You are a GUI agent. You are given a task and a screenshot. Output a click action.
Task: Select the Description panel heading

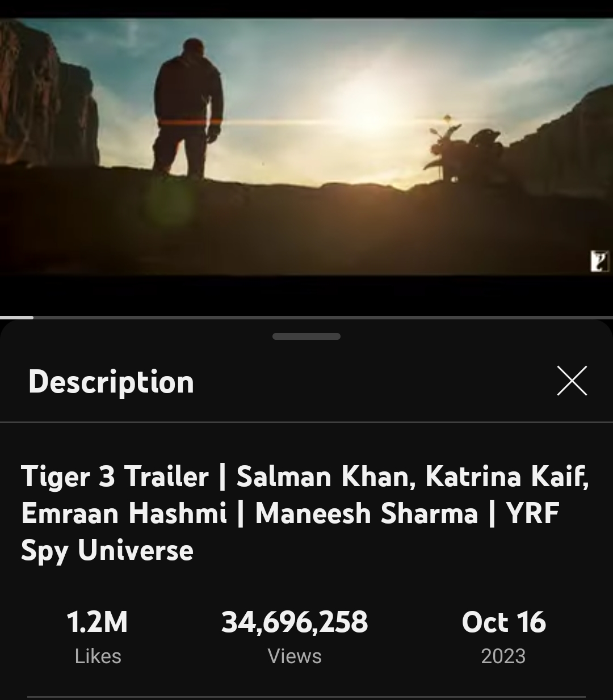point(111,382)
